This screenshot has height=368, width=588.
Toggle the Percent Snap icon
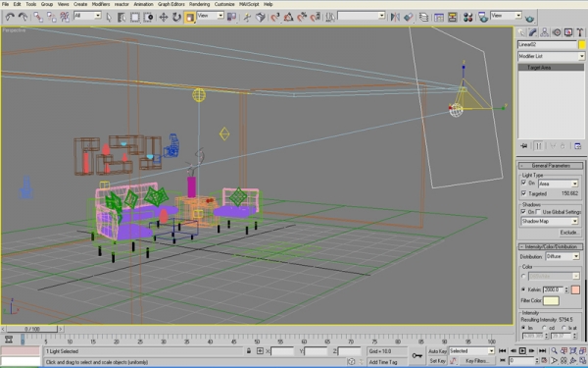point(302,17)
